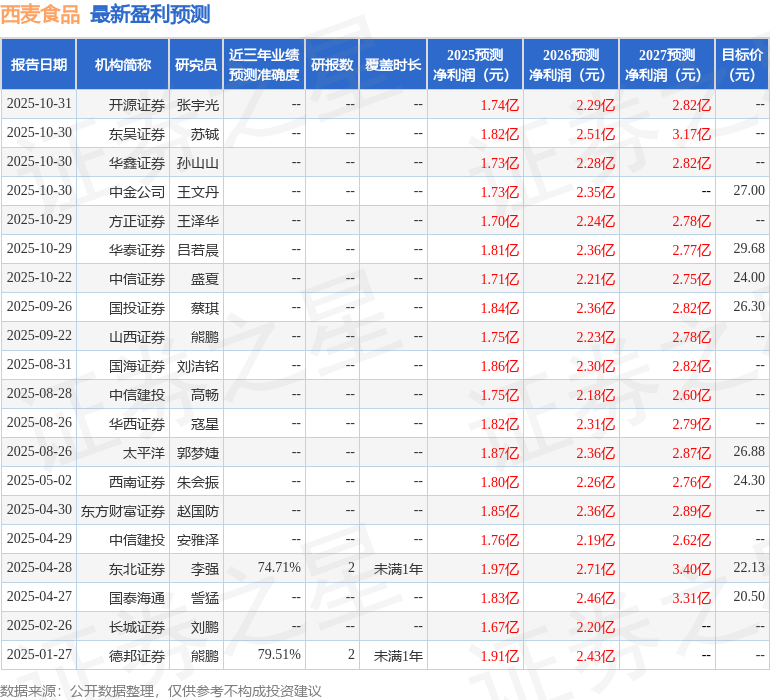Click the 2027预测净利润 column header
This screenshot has width=770, height=700.
[x=667, y=65]
